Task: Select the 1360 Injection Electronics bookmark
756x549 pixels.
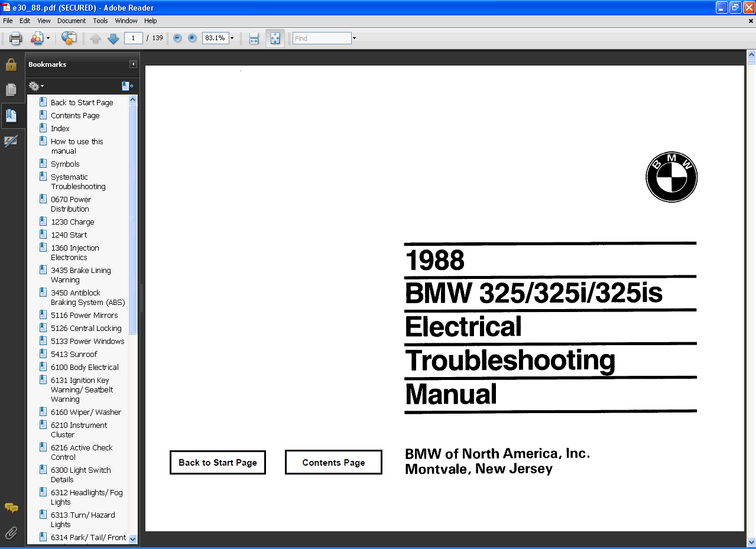Action: 75,252
